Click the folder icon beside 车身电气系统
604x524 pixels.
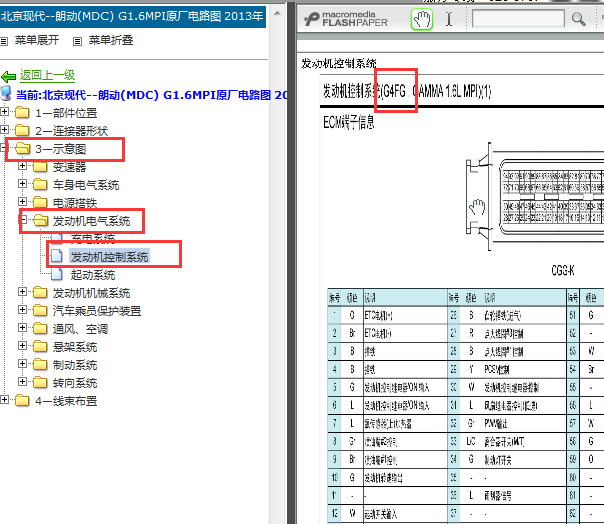point(40,185)
